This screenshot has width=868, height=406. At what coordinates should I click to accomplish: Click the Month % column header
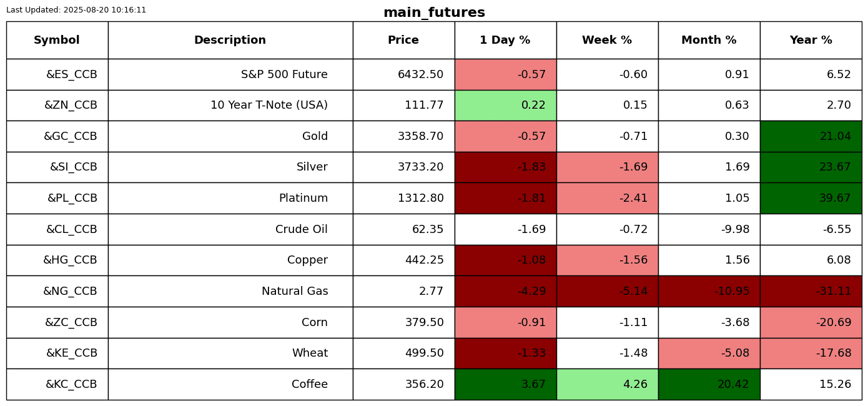(709, 40)
